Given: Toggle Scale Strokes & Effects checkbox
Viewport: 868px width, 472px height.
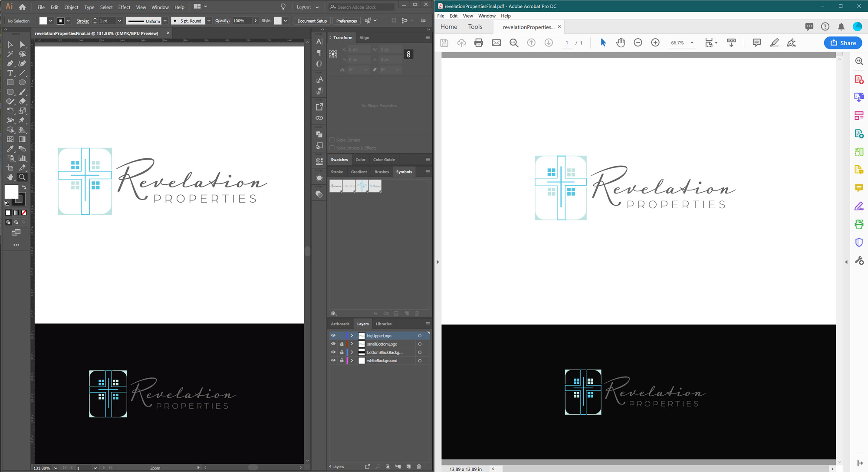Looking at the screenshot, I should pos(332,148).
